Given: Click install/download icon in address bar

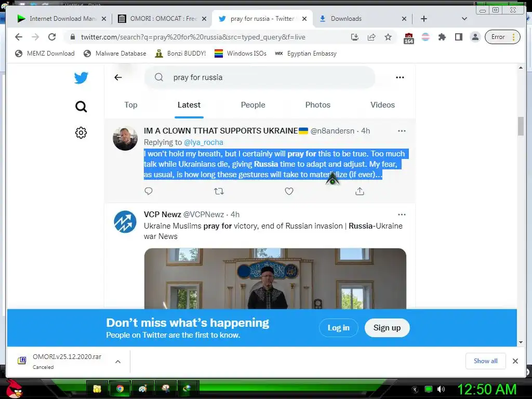Looking at the screenshot, I should click(354, 37).
